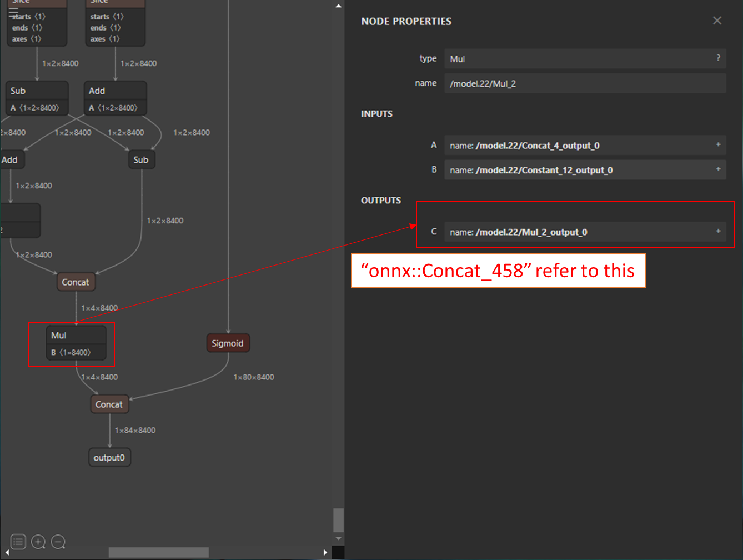Image resolution: width=743 pixels, height=560 pixels.
Task: Select the name field /model.22/Mul_2
Action: pos(585,83)
